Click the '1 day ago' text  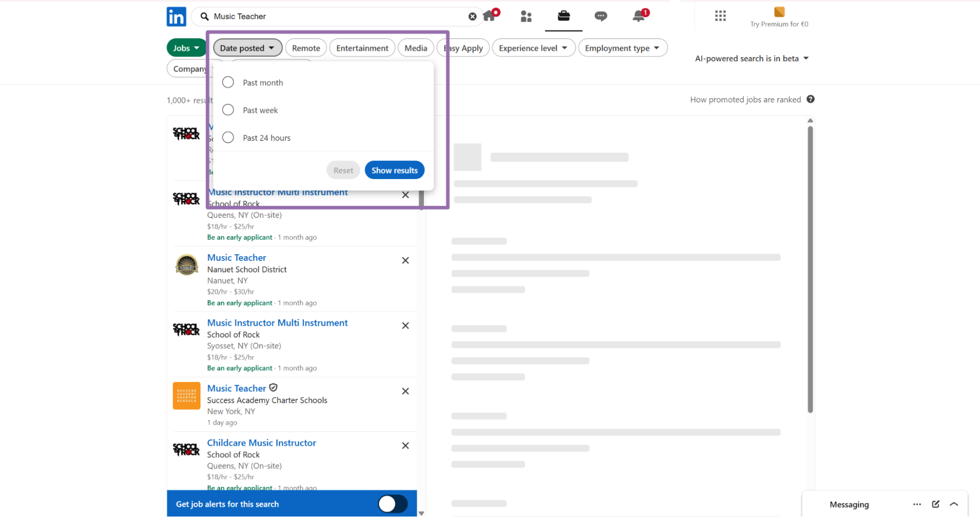(x=222, y=422)
